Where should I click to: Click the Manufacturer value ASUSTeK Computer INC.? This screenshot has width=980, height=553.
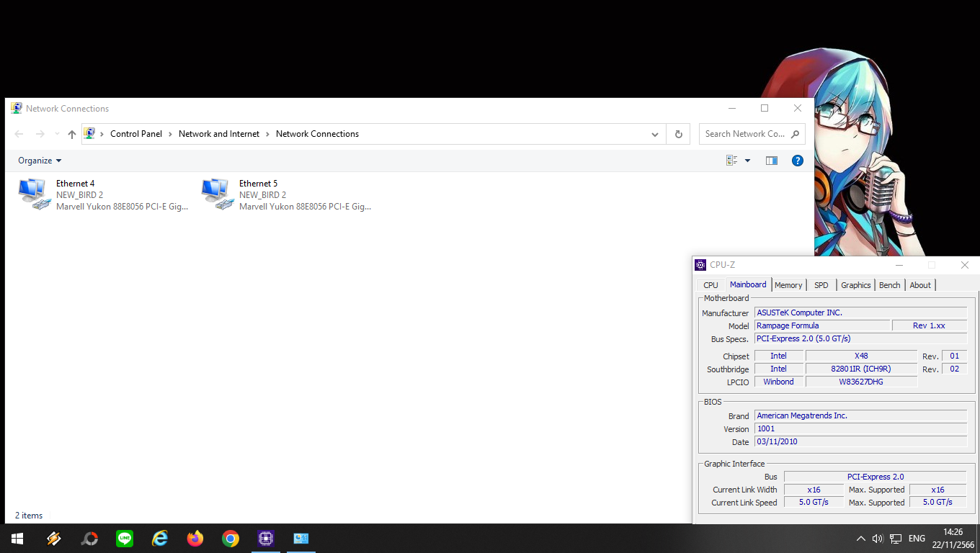[860, 313]
